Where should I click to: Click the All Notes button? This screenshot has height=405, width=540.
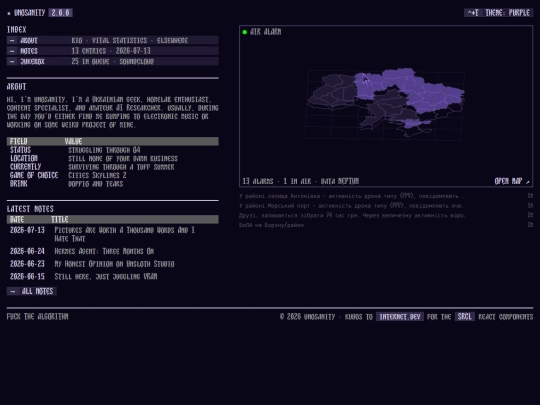(32, 291)
